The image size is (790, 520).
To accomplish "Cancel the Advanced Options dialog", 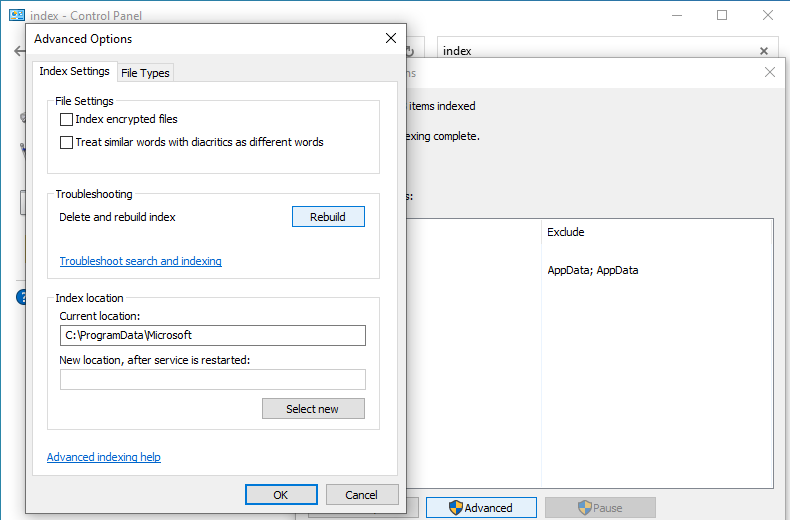I will point(361,494).
